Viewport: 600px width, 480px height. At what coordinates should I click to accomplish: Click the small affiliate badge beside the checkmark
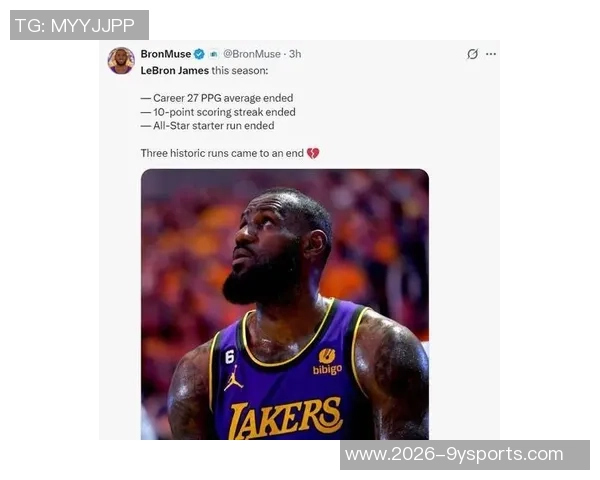pos(214,54)
